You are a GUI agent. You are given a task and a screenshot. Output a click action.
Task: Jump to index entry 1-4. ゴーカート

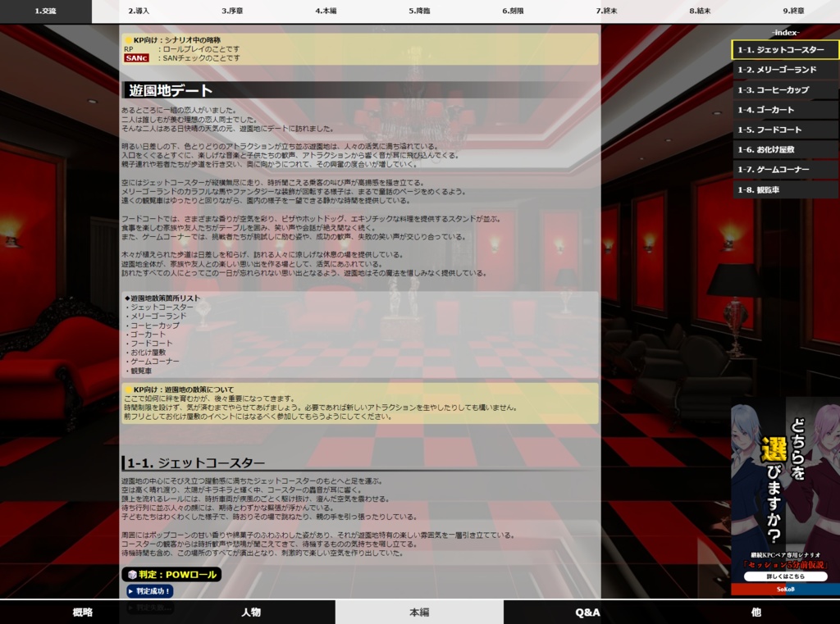(x=785, y=110)
